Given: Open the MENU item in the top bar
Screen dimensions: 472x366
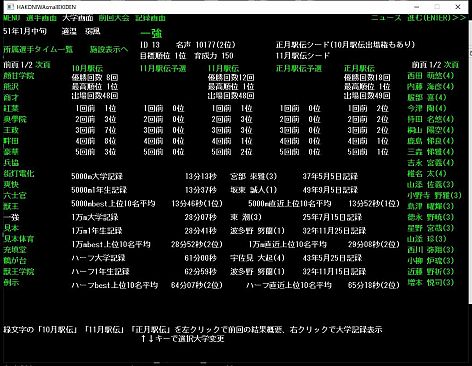Looking at the screenshot, I should [12, 18].
